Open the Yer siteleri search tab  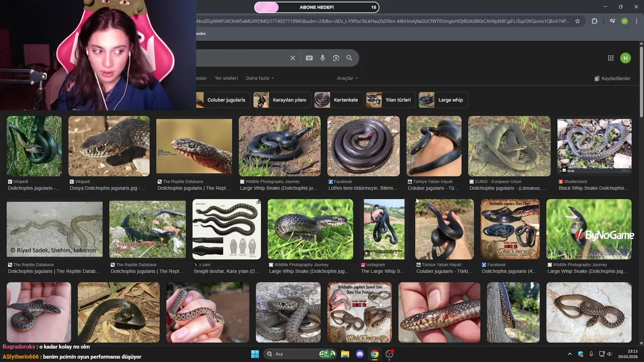pos(226,78)
